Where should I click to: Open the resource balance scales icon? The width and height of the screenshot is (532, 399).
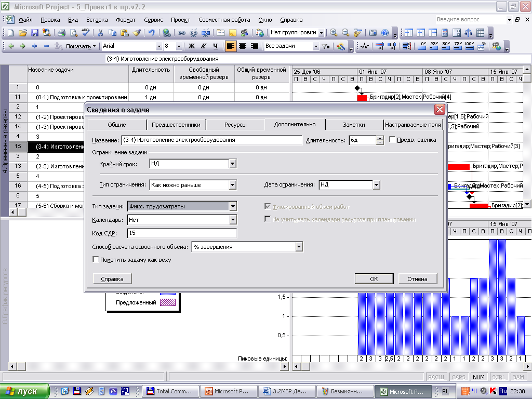(469, 33)
